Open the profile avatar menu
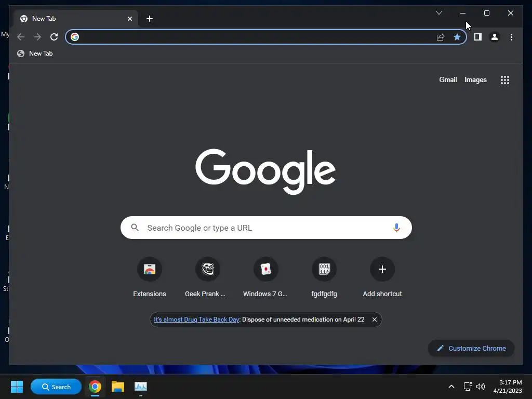The width and height of the screenshot is (532, 399). click(x=495, y=37)
